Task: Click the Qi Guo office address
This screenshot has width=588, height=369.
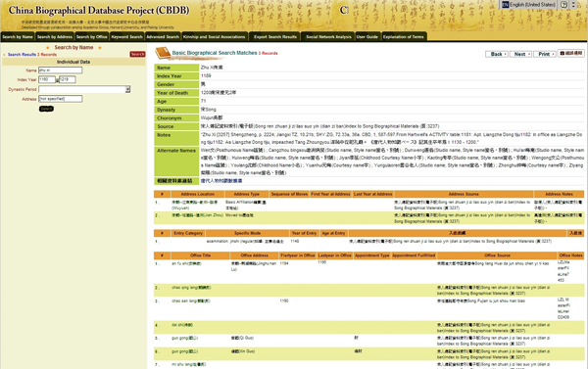Action: click(242, 338)
